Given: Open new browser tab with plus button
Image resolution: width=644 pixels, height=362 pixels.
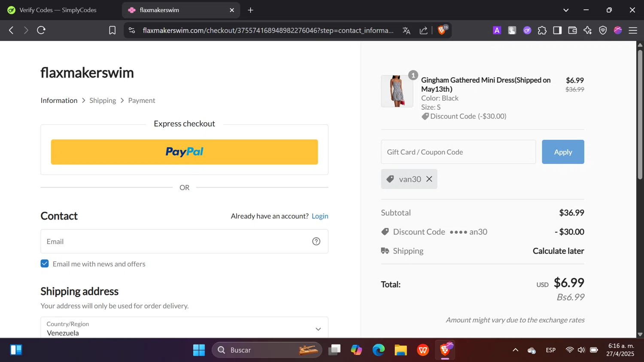Looking at the screenshot, I should point(251,10).
